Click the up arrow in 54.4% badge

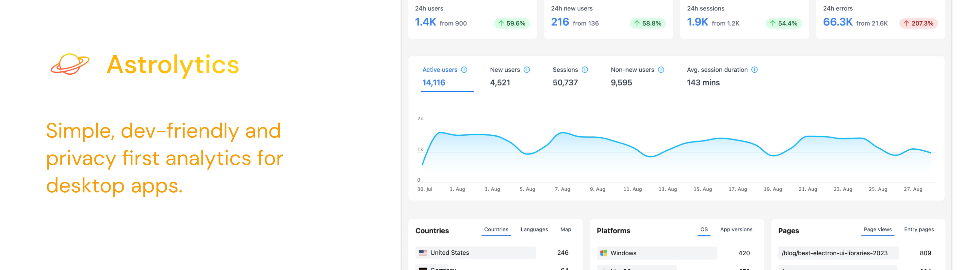[773, 23]
